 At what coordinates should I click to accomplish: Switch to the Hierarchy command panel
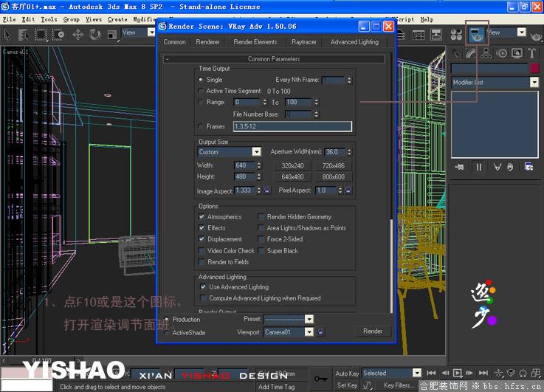point(486,53)
